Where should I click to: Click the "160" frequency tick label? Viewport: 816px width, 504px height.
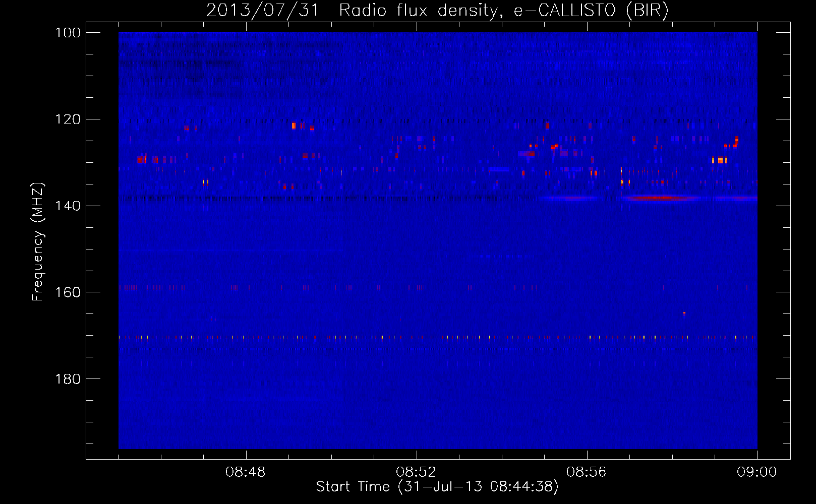tap(68, 292)
